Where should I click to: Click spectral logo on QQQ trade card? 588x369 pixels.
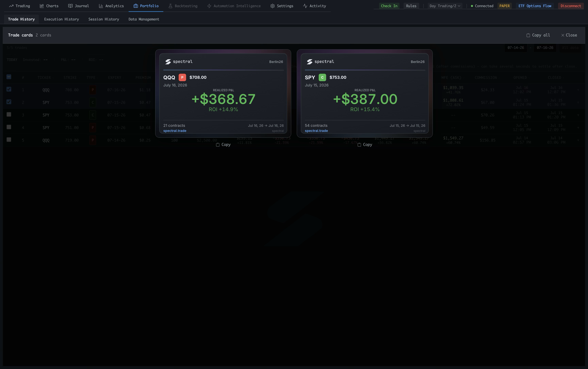168,62
